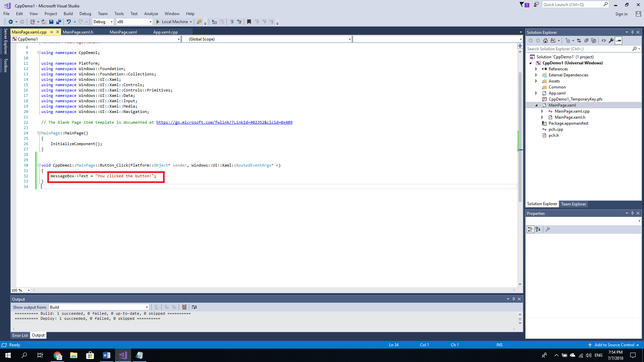Switch to the Team Explorer tab
644x362 pixels.
pyautogui.click(x=574, y=204)
